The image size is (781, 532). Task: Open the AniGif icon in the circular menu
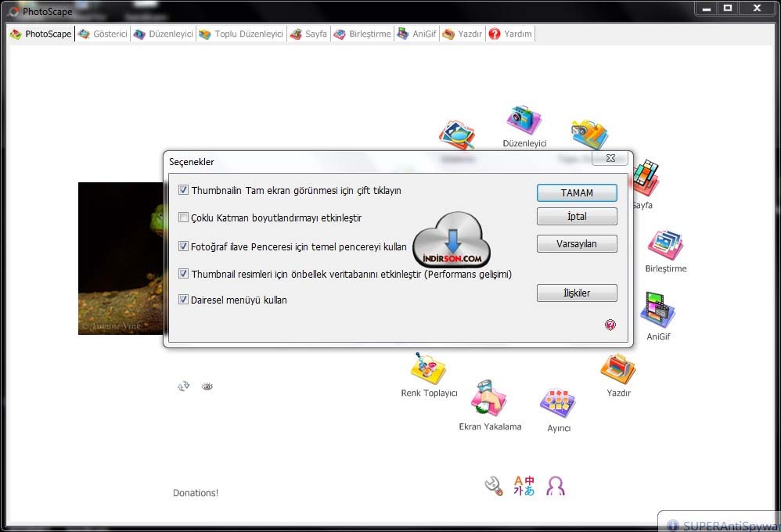[657, 310]
